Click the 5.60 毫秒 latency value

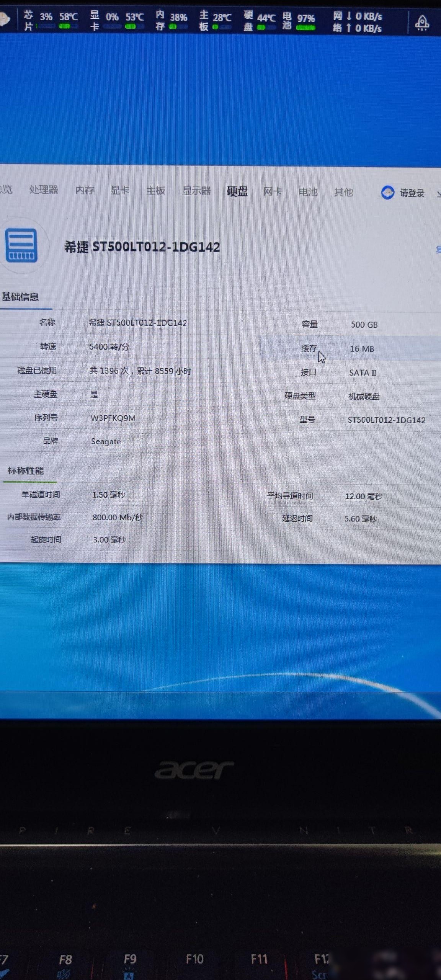(360, 519)
